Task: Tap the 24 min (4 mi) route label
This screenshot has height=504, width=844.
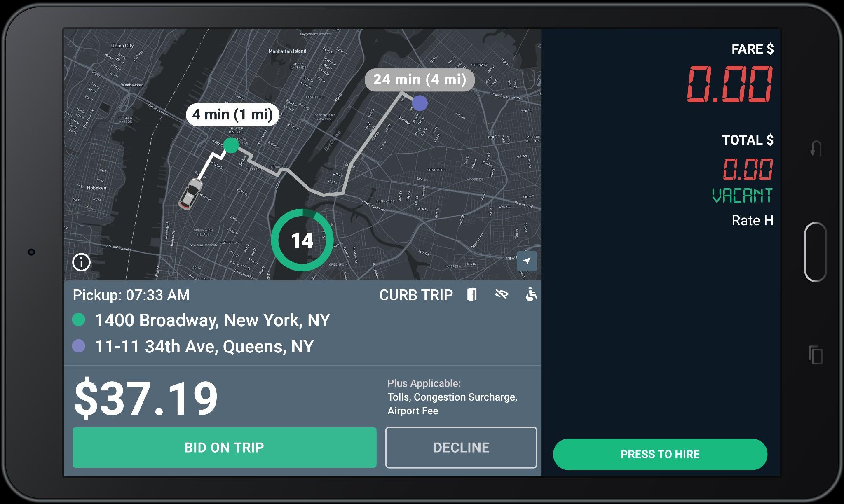Action: click(x=420, y=79)
